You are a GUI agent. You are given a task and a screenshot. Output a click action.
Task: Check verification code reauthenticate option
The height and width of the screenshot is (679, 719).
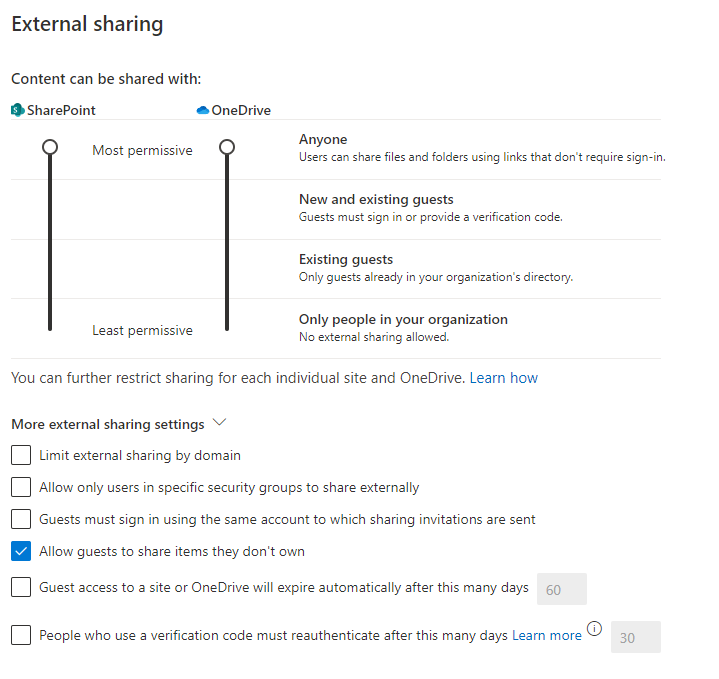tap(21, 635)
